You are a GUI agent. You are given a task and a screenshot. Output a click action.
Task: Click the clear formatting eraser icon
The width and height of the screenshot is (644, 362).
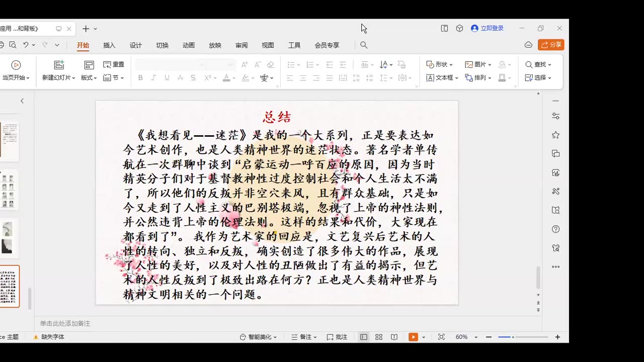click(x=271, y=65)
